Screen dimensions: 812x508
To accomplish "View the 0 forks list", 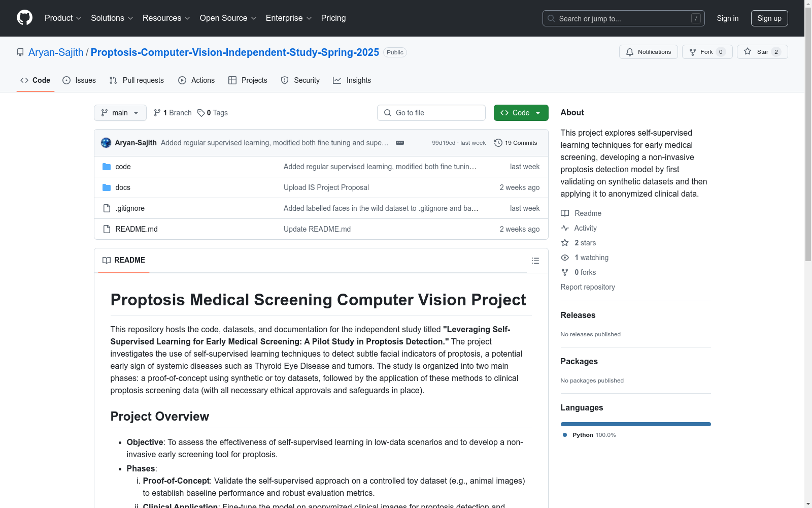I will (x=579, y=272).
